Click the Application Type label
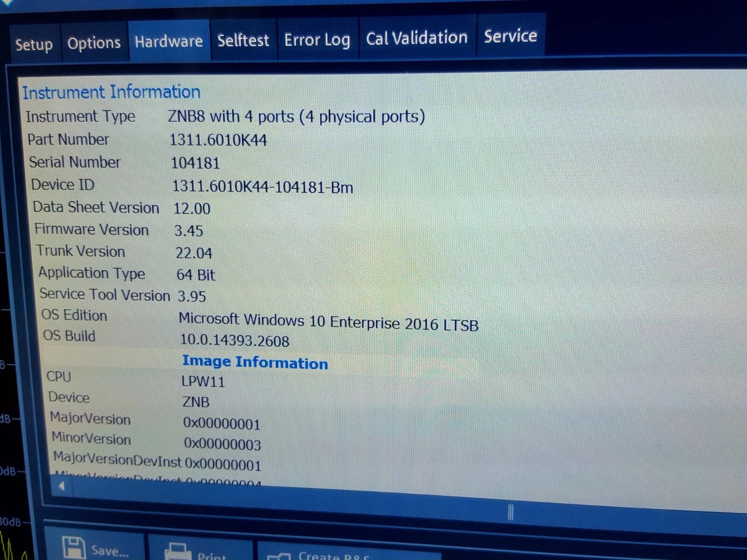This screenshot has height=560, width=747. [x=92, y=273]
